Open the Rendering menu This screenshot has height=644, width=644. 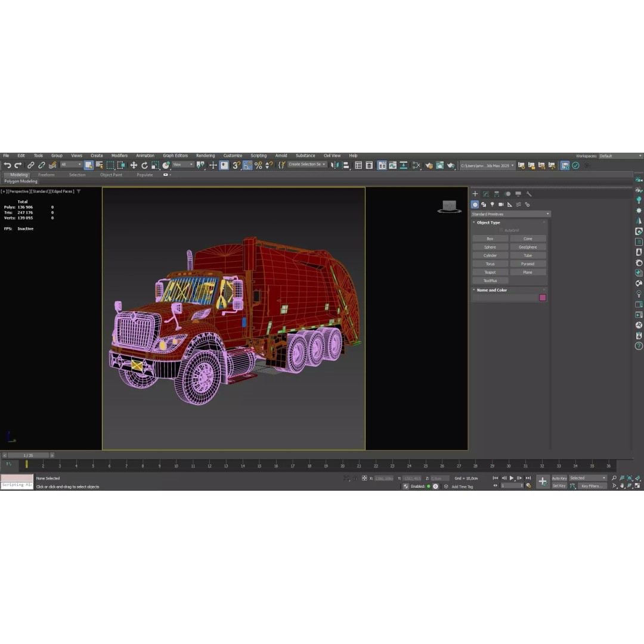click(205, 156)
